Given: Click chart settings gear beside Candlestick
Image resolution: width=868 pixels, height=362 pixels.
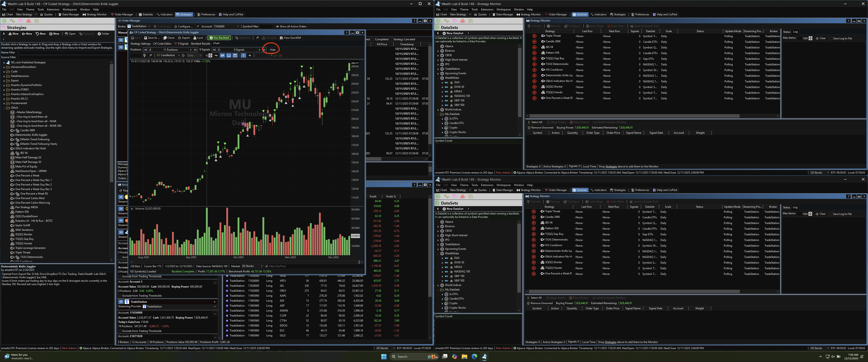Looking at the screenshot, I should click(183, 55).
